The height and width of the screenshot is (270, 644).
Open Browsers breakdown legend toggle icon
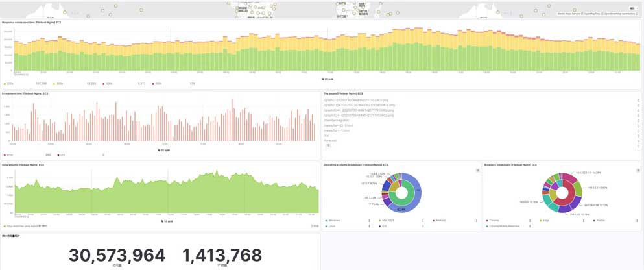click(x=638, y=170)
